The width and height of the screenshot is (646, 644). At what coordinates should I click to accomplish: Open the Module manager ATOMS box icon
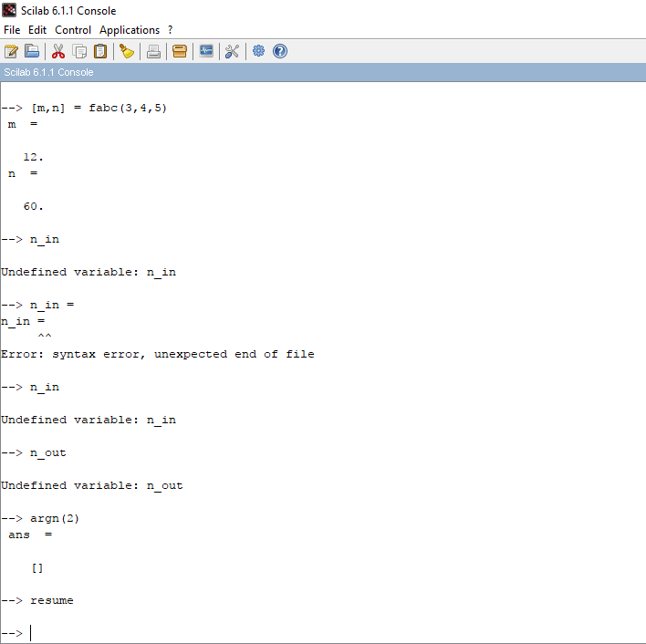(x=180, y=51)
